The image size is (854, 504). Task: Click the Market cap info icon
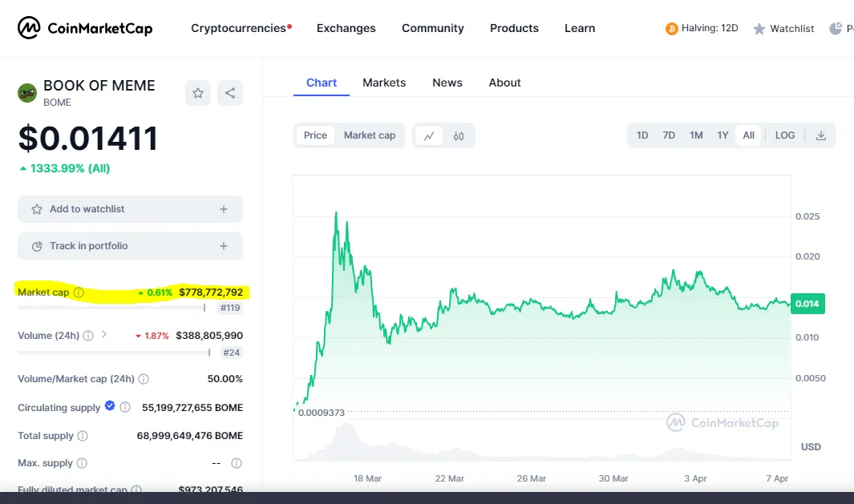pos(79,292)
